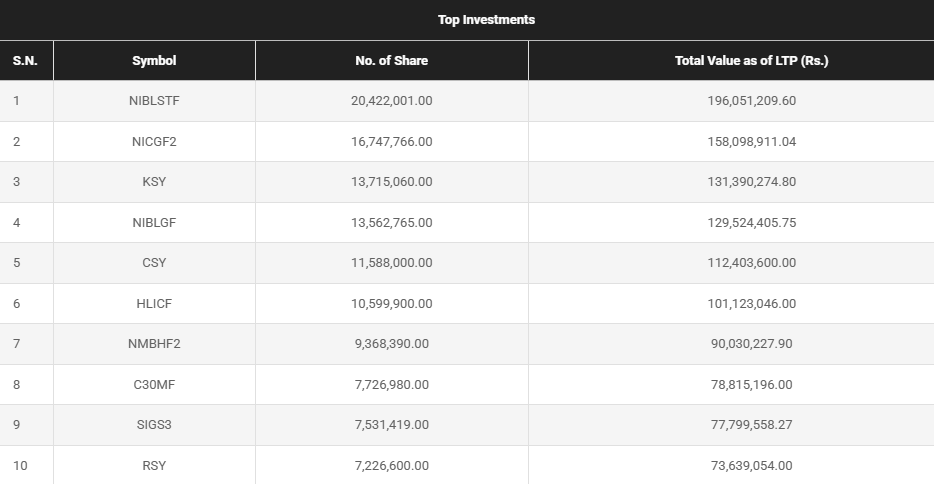934x484 pixels.
Task: Select the RSY symbol
Action: click(x=154, y=466)
